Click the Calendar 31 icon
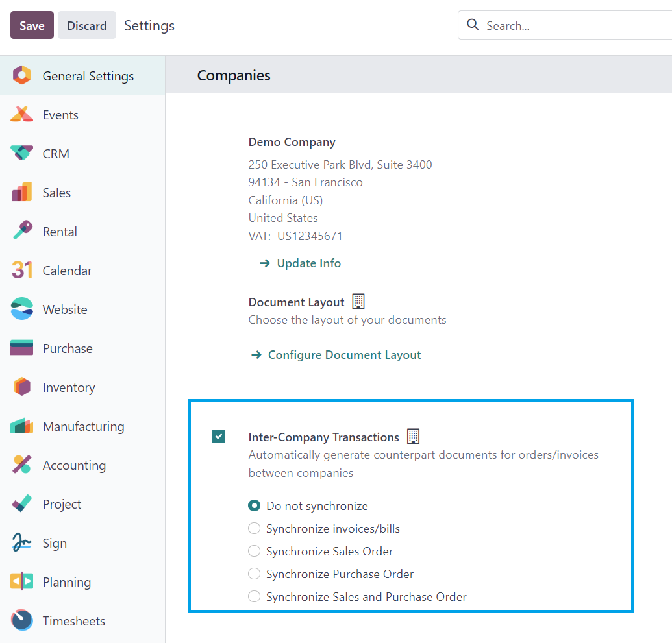 [22, 270]
